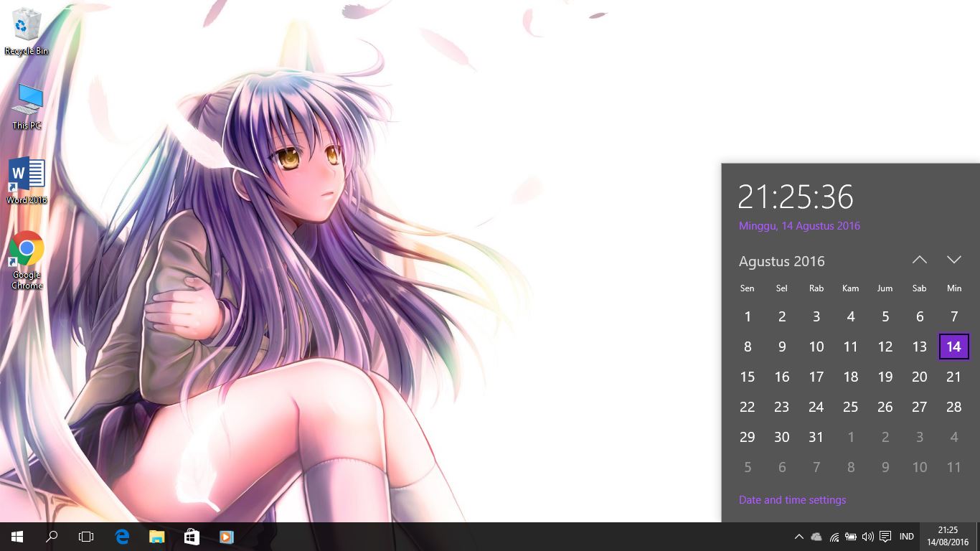Click the battery status tray icon

[x=851, y=537]
